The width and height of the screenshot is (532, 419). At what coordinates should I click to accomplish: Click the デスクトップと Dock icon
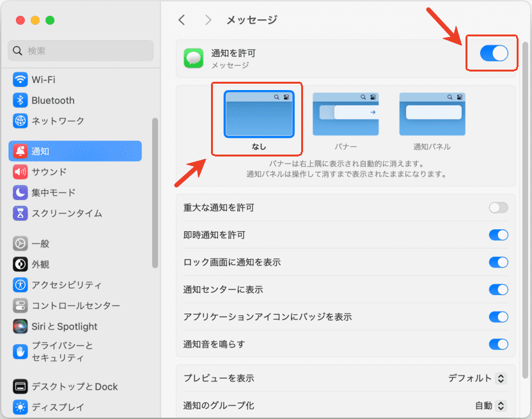(20, 386)
